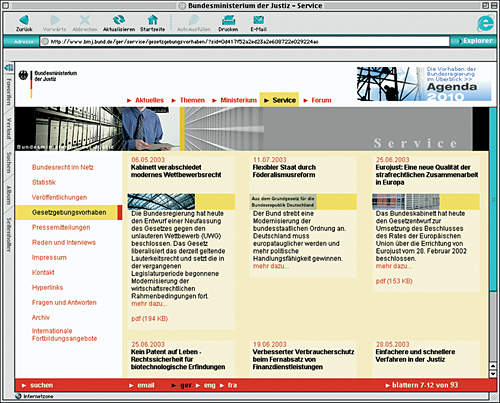Image resolution: width=500 pixels, height=403 pixels.
Task: Click blättern 7-12 von 93
Action: point(422,385)
